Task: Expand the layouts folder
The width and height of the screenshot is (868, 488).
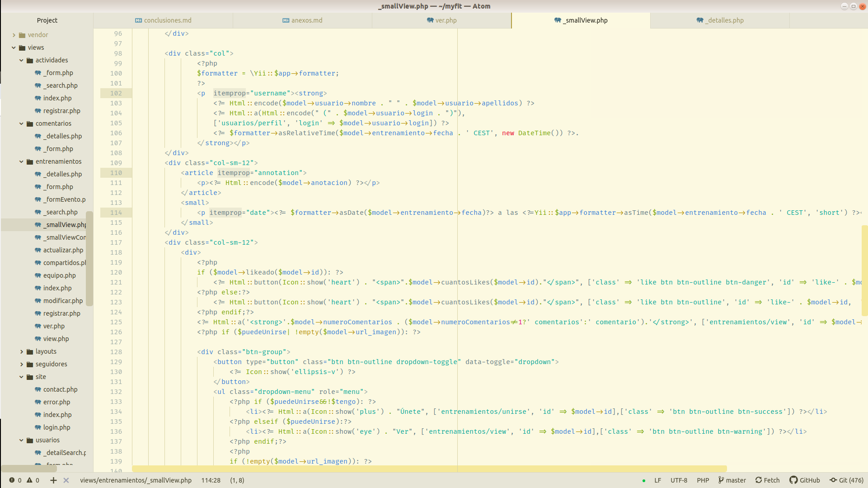Action: 21,351
